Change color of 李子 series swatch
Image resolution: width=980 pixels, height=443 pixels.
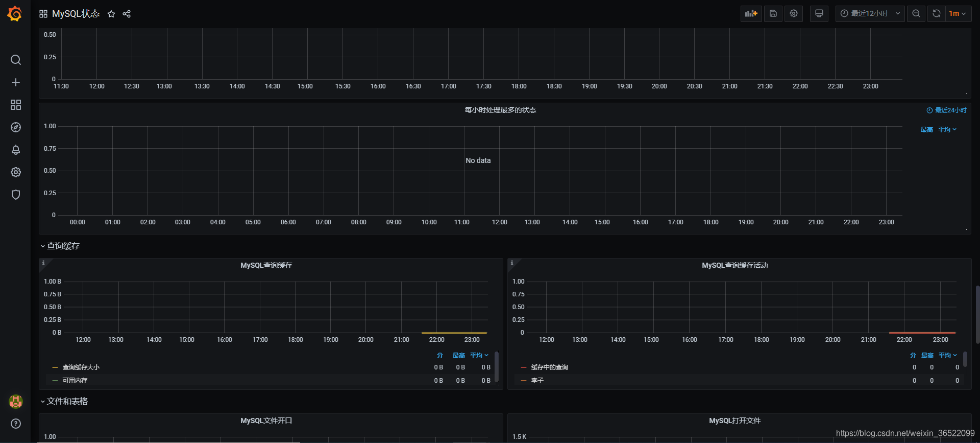pos(524,381)
